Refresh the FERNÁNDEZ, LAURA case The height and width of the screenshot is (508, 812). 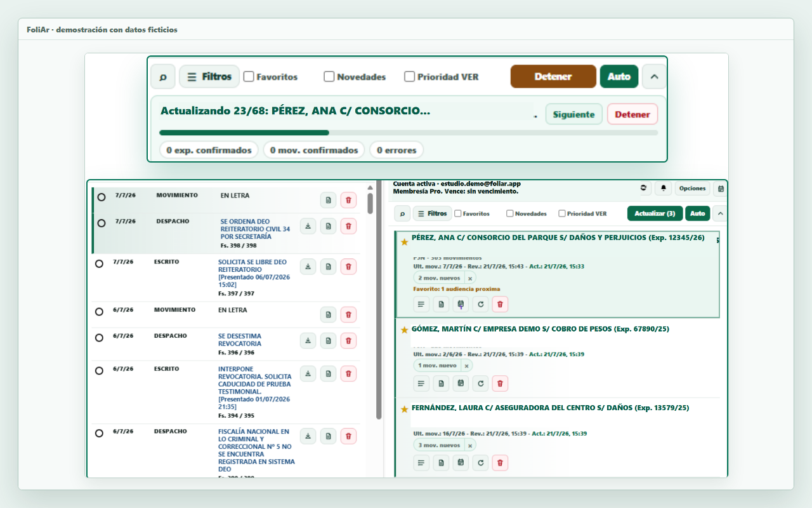click(x=480, y=462)
